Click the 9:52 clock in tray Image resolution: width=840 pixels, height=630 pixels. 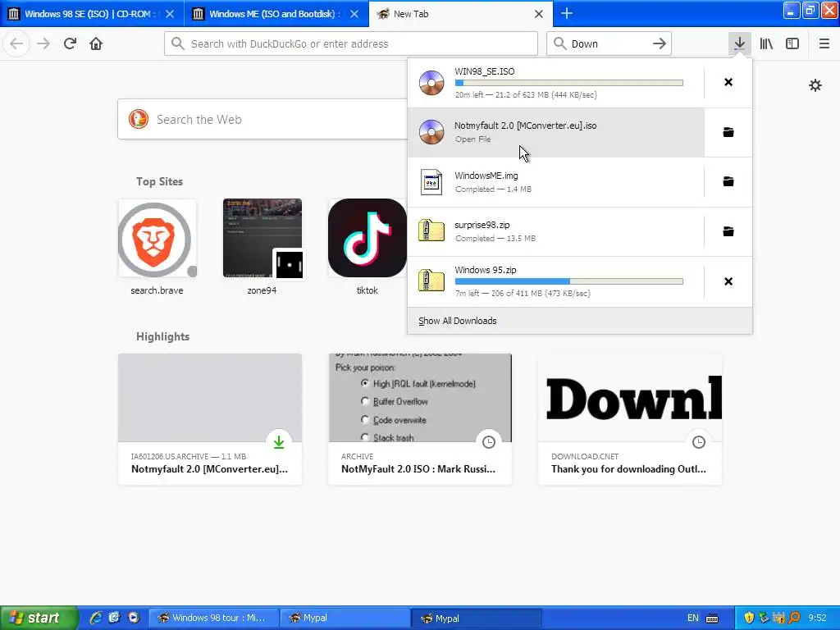tap(818, 618)
